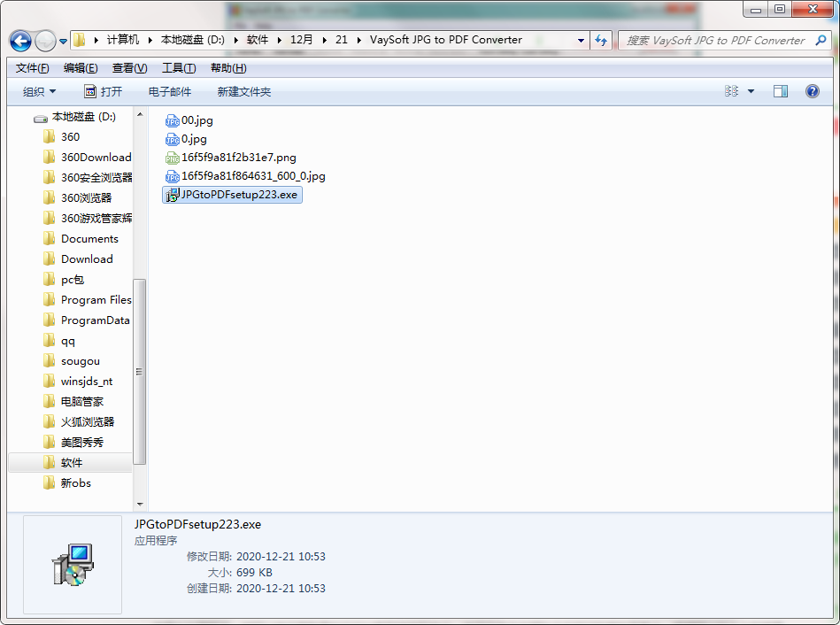Screen dimensions: 840x625
Task: Select the highlighted 软件 folder in tree
Action: [x=70, y=463]
